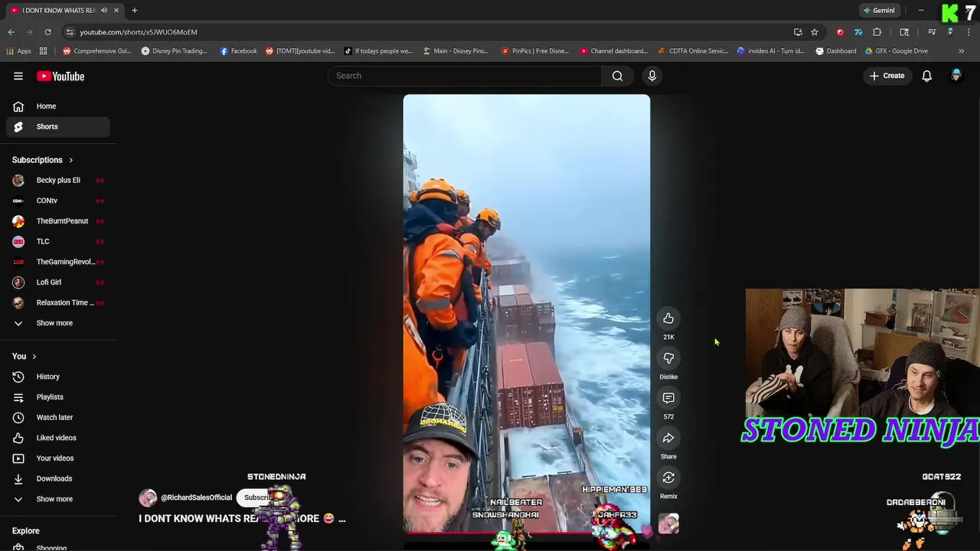Open the Gemini button
This screenshot has width=980, height=551.
[x=879, y=10]
